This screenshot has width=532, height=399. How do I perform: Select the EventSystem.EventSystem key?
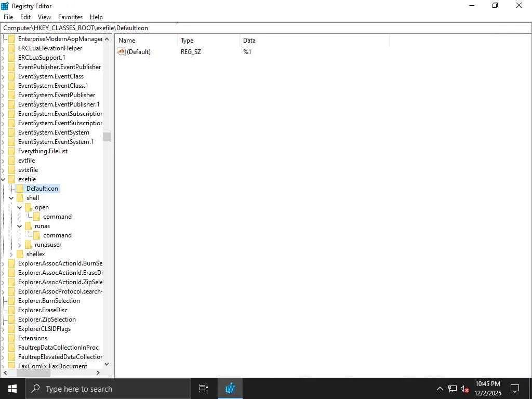(54, 132)
